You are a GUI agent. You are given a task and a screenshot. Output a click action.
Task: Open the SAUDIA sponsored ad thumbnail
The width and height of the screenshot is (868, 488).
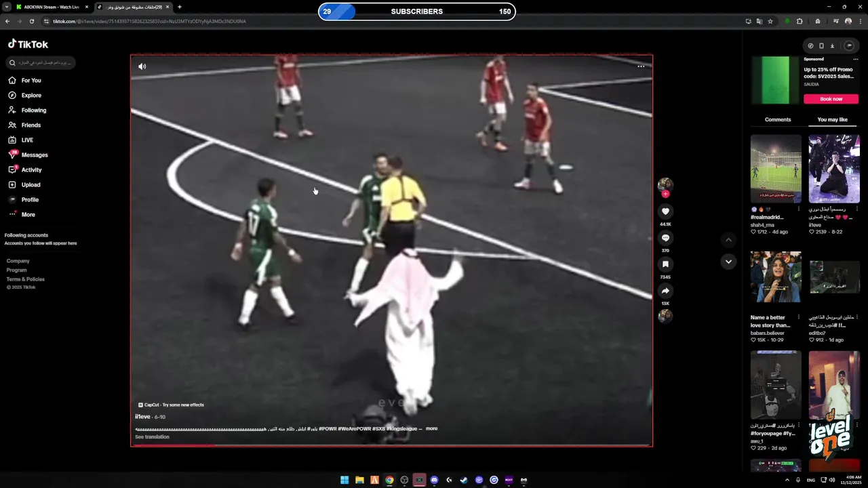pos(776,79)
